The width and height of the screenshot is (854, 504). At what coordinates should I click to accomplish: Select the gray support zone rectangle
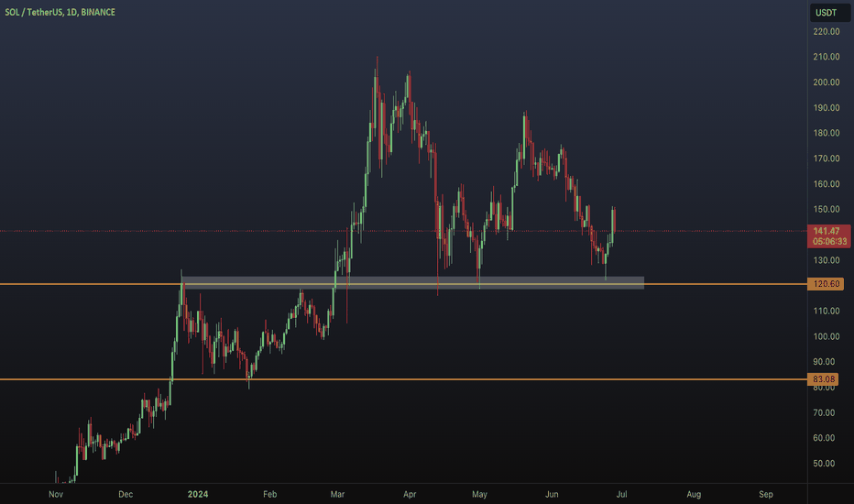pyautogui.click(x=413, y=283)
